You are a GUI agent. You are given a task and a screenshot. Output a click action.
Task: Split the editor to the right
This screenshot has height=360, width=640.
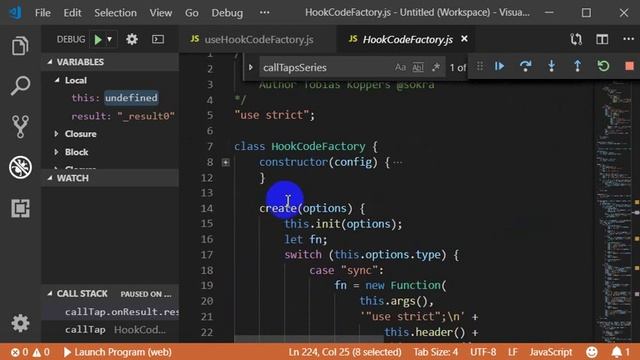602,40
